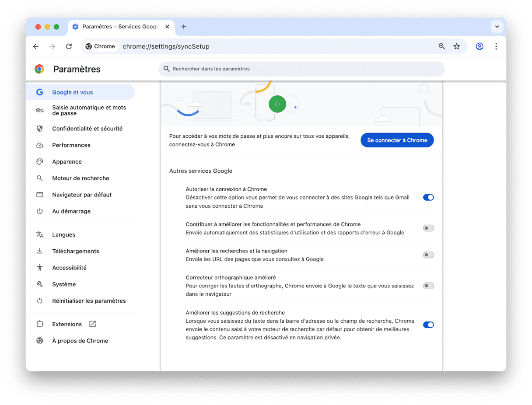
Task: Focus the "Rechercher dans les paramètres" field
Action: click(x=302, y=69)
